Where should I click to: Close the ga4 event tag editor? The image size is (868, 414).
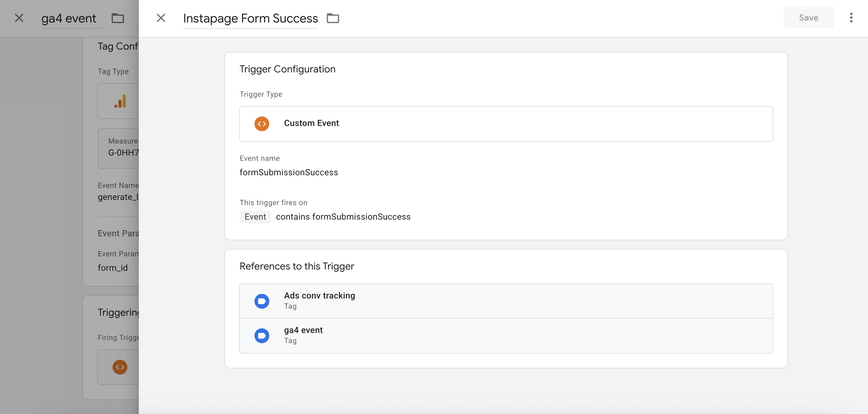pos(19,18)
